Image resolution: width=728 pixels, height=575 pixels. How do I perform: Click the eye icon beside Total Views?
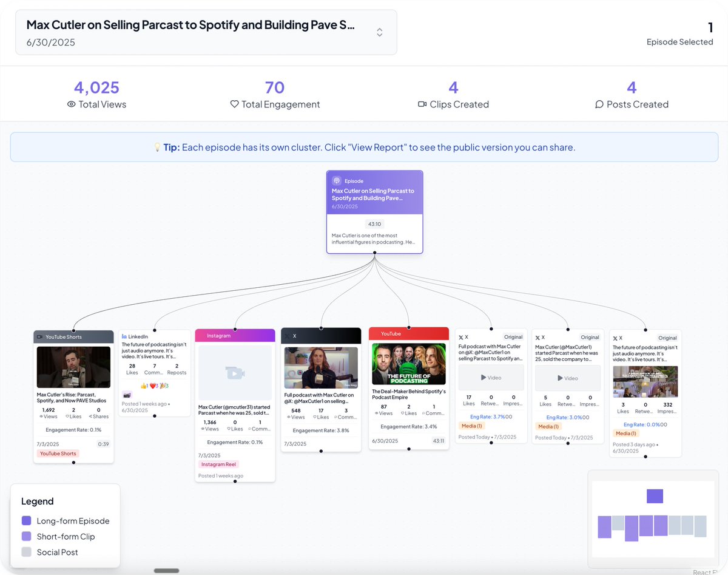[x=72, y=104]
